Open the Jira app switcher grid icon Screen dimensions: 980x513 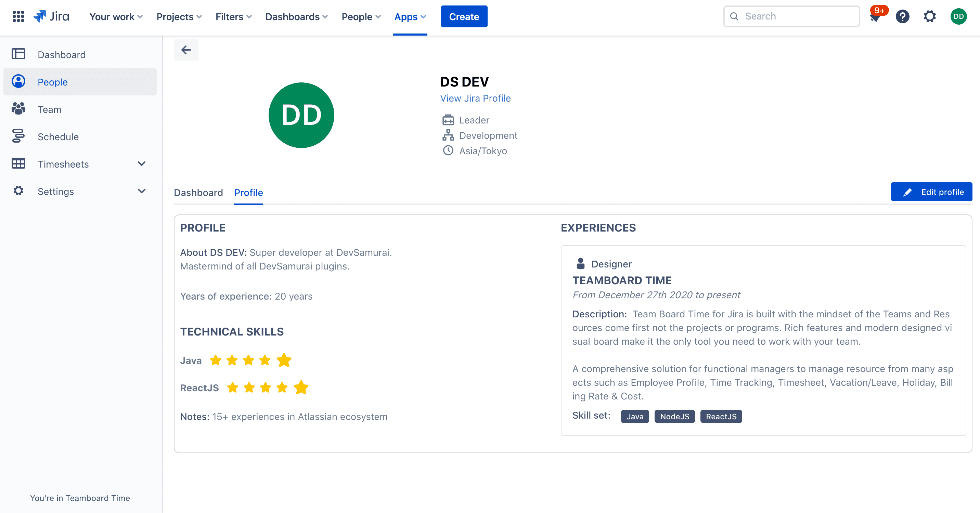click(x=18, y=16)
